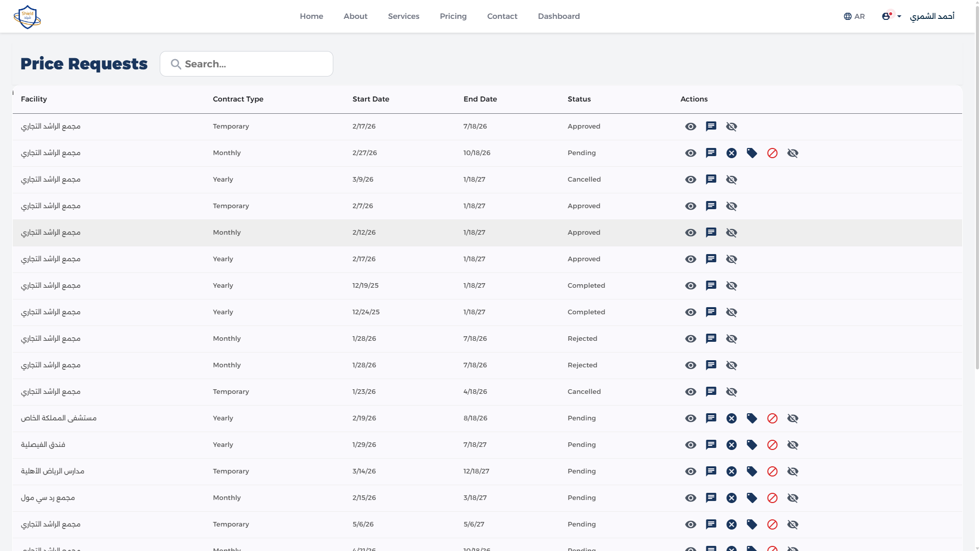Click the search magnifier icon

176,64
